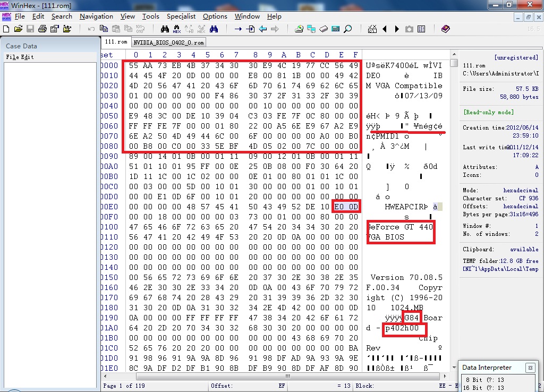This screenshot has width=544, height=392.
Task: Click the File size 57.5 KB entry
Action: pos(500,89)
